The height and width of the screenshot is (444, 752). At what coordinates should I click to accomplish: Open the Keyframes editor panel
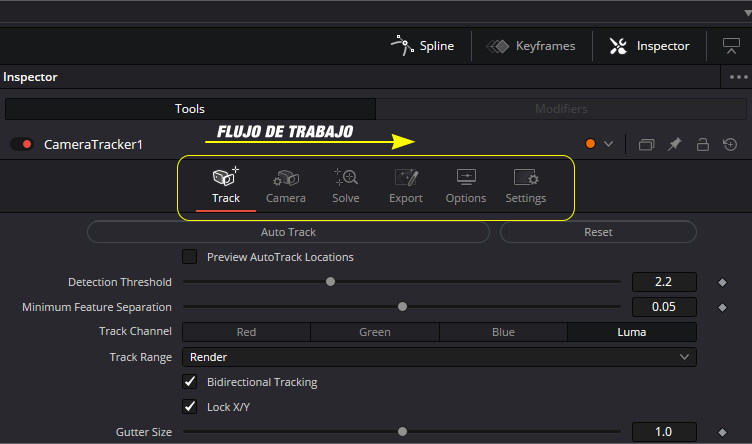[531, 46]
